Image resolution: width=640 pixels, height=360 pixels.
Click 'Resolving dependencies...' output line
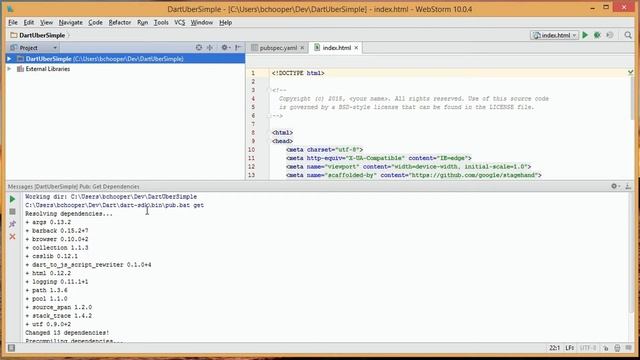point(69,214)
